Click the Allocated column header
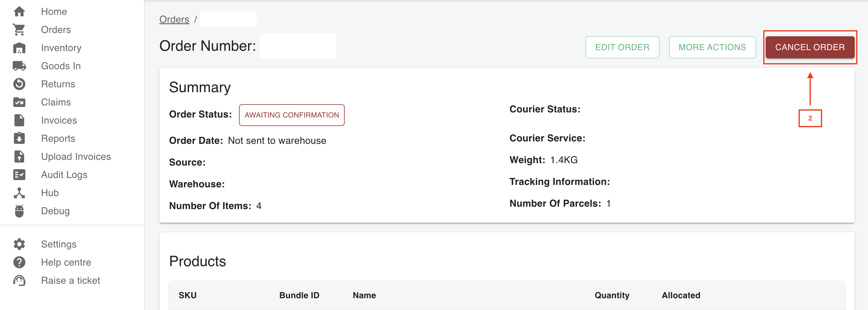 pos(681,295)
